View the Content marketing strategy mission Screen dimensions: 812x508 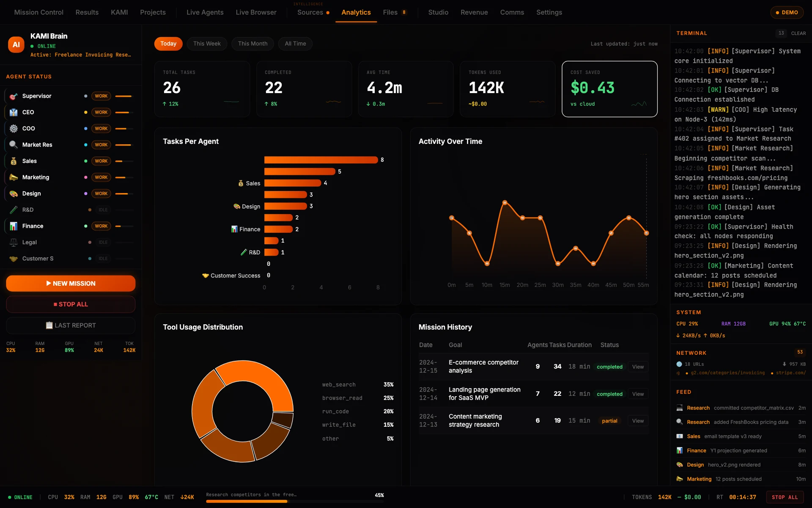(x=638, y=421)
